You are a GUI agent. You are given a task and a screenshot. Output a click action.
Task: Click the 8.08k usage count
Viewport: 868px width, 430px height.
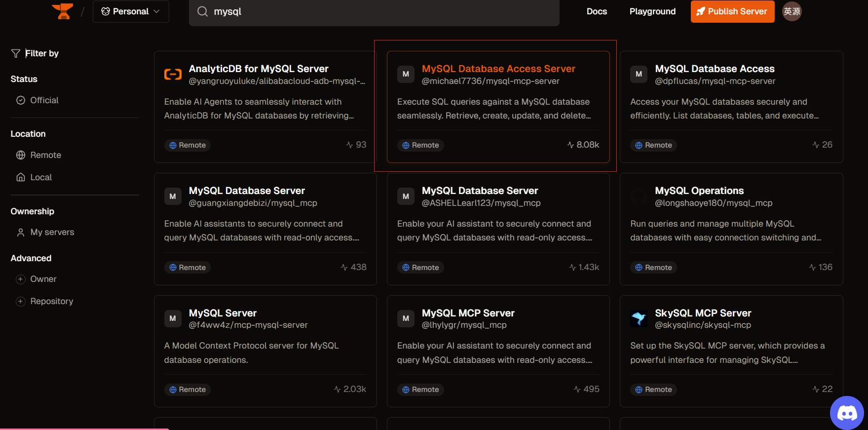coord(583,145)
